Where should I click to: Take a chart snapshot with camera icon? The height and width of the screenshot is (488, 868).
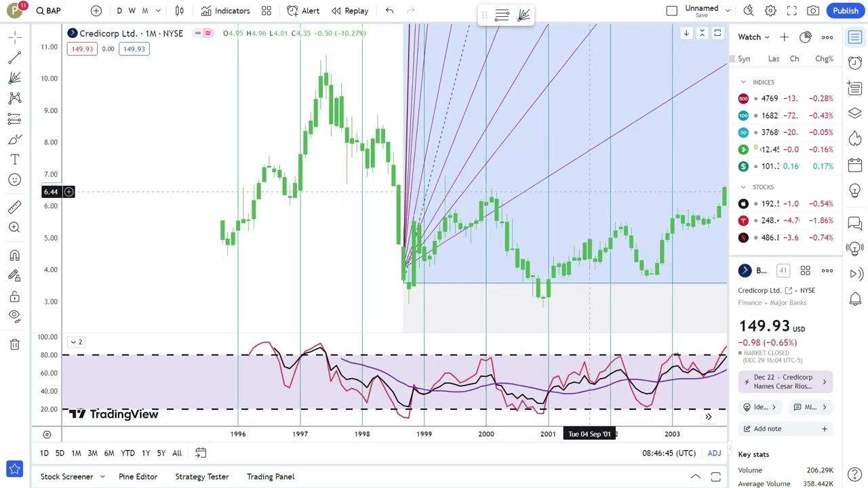pyautogui.click(x=813, y=11)
